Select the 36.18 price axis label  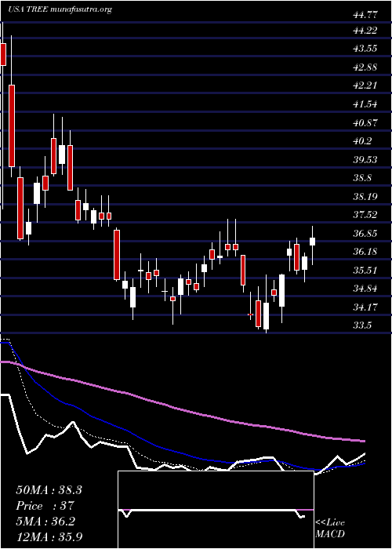365,252
